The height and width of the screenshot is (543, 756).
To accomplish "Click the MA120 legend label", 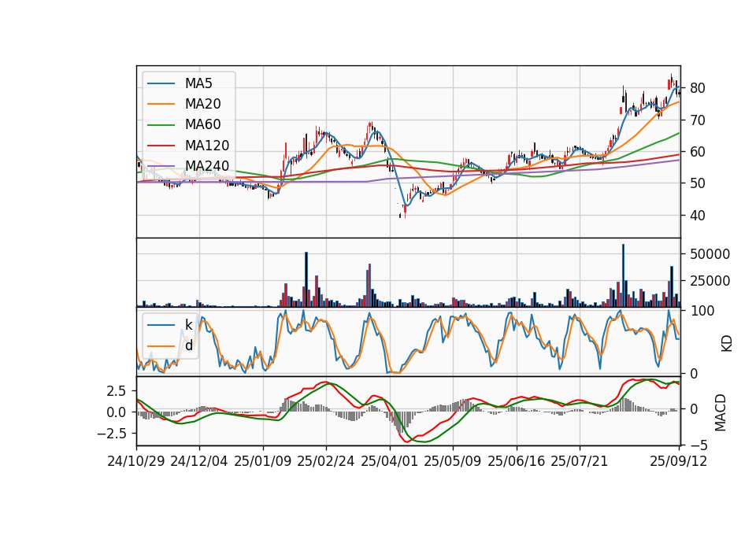I will click(x=207, y=146).
